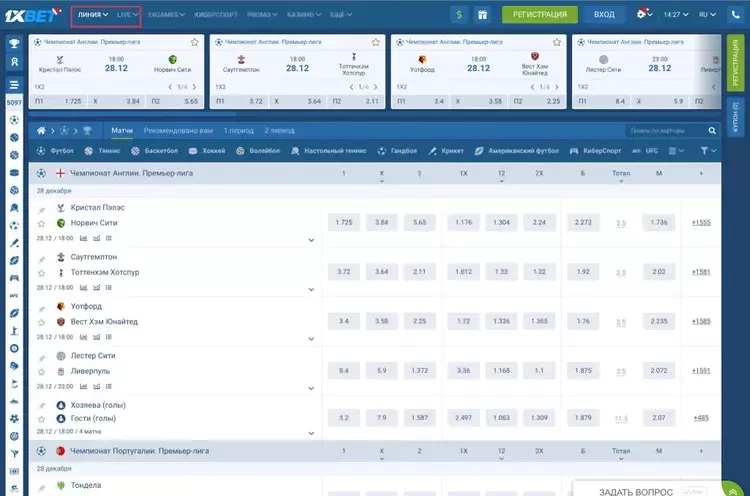
Task: Select Волейбол sport filter
Action: 258,151
